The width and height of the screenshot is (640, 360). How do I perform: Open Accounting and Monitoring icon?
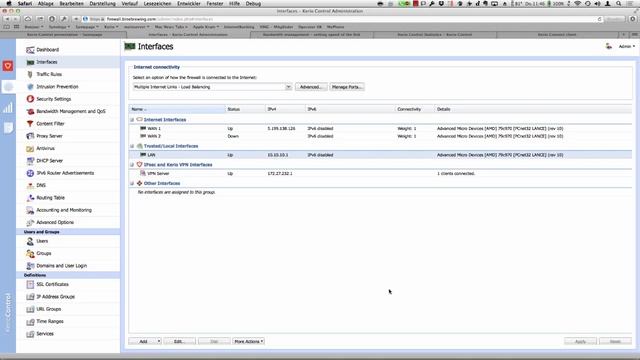point(30,210)
